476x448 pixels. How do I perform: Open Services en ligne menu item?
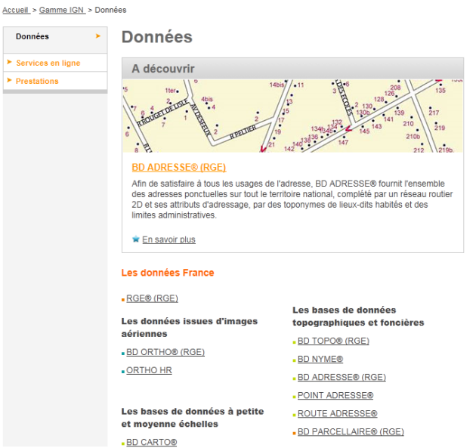[x=48, y=63]
